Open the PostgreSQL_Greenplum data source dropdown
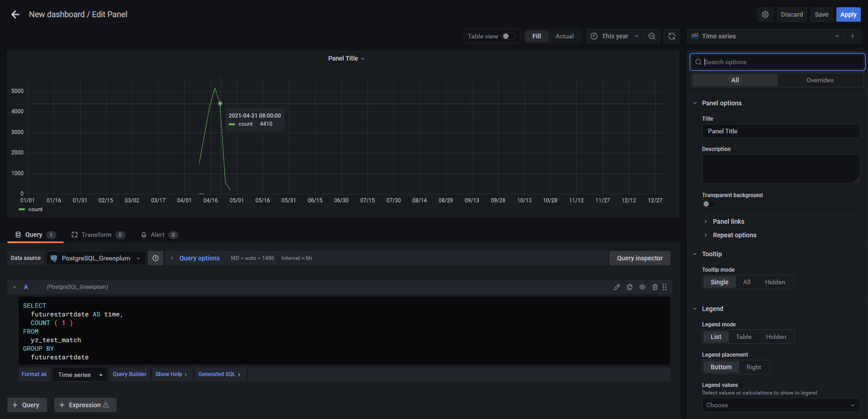868x419 pixels. tap(96, 258)
